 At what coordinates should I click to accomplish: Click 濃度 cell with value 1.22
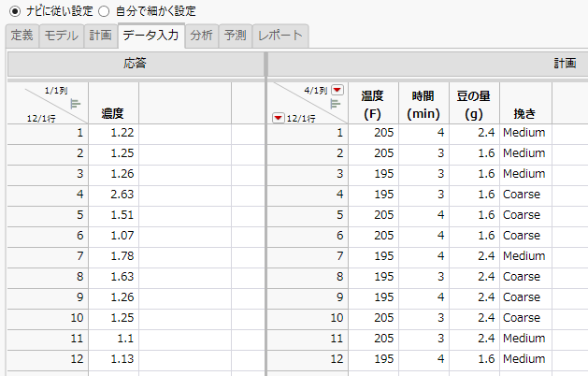tap(113, 133)
